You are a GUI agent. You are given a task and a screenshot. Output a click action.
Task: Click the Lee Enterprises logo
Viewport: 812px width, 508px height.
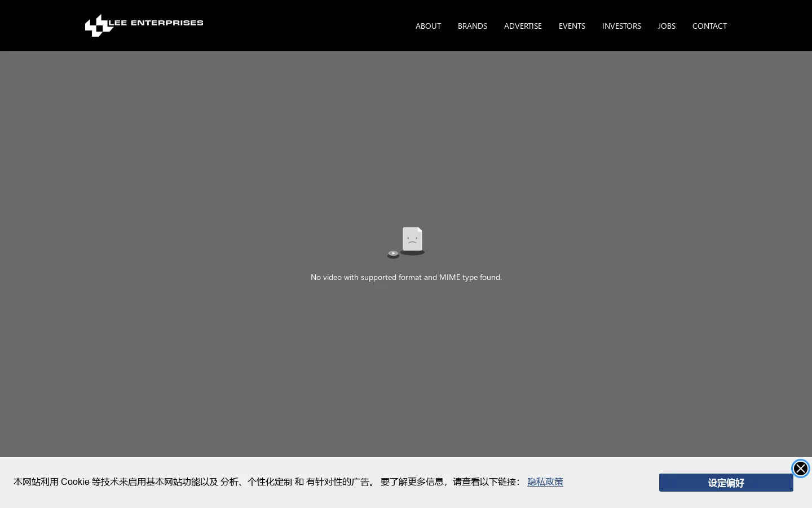pyautogui.click(x=144, y=25)
